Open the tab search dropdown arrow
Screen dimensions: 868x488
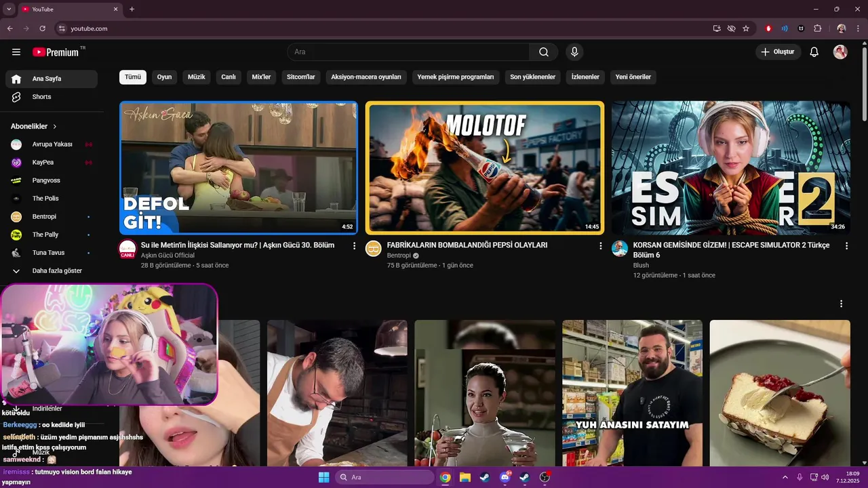(9, 9)
